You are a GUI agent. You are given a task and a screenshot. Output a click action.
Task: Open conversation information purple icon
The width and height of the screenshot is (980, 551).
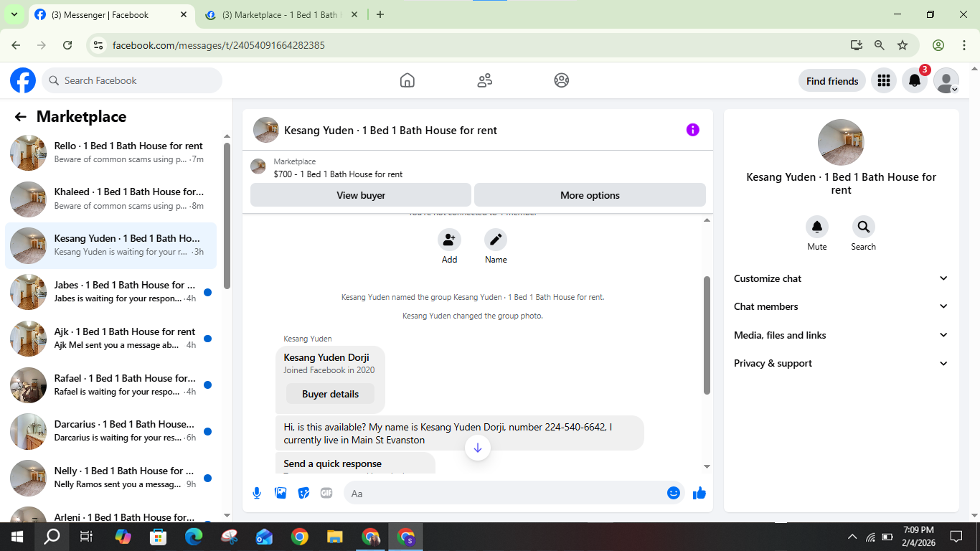tap(692, 130)
